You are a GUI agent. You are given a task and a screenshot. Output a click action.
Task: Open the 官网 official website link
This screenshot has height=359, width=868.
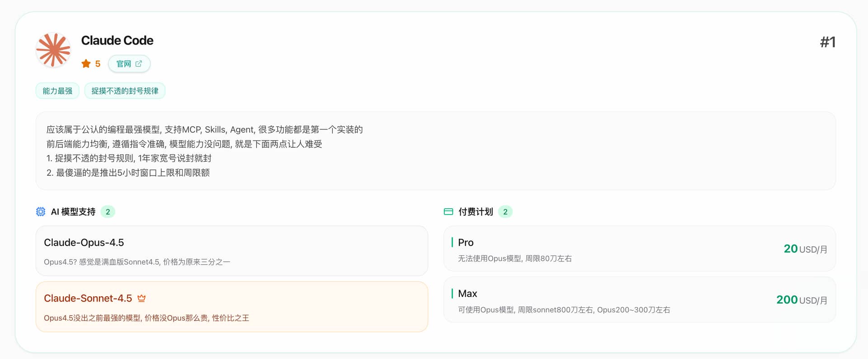129,64
